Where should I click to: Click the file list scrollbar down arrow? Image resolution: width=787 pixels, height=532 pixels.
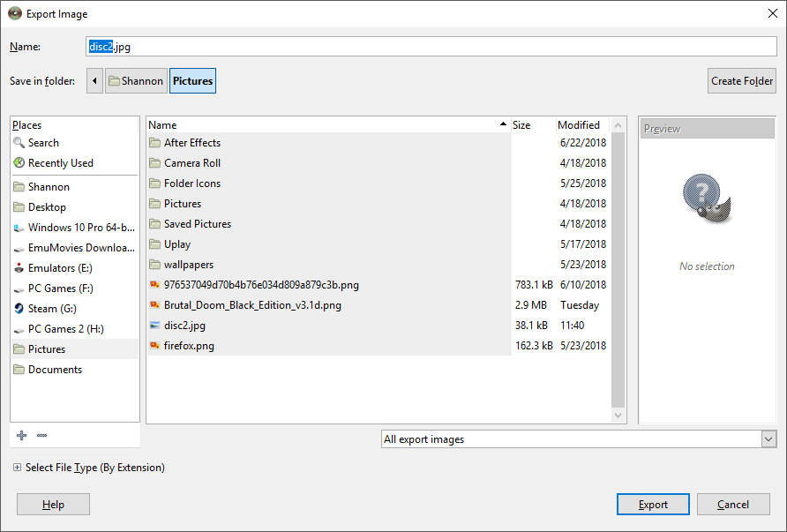618,415
